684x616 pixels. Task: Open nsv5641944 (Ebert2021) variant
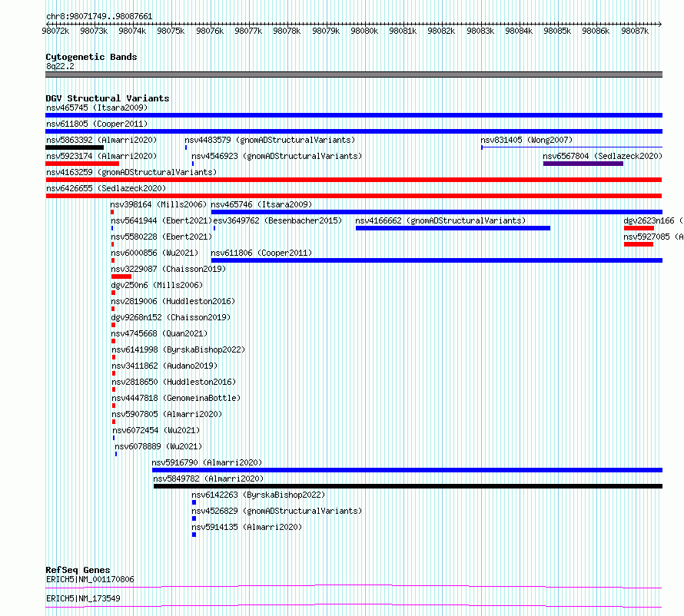(x=161, y=220)
